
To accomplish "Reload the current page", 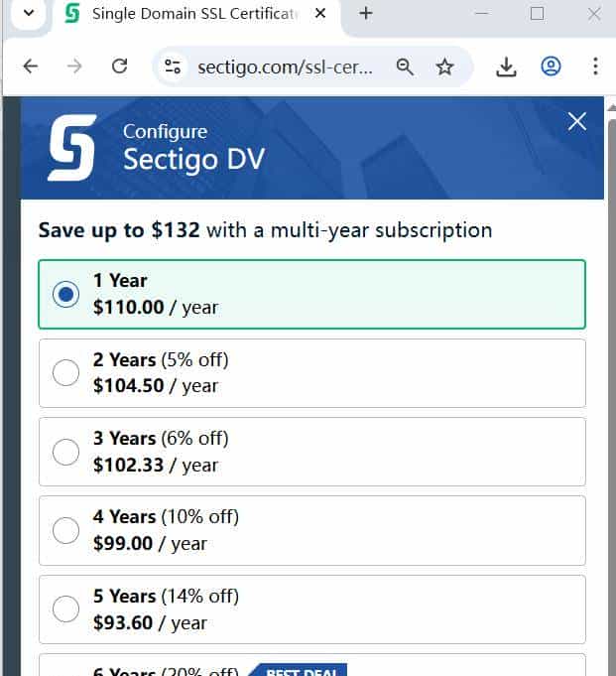I will tap(119, 67).
